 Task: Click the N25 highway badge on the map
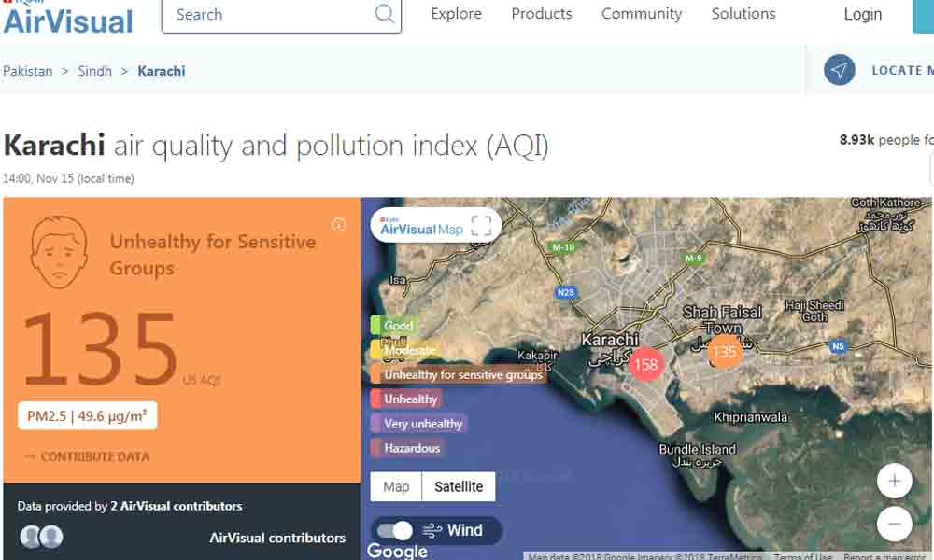pos(565,292)
